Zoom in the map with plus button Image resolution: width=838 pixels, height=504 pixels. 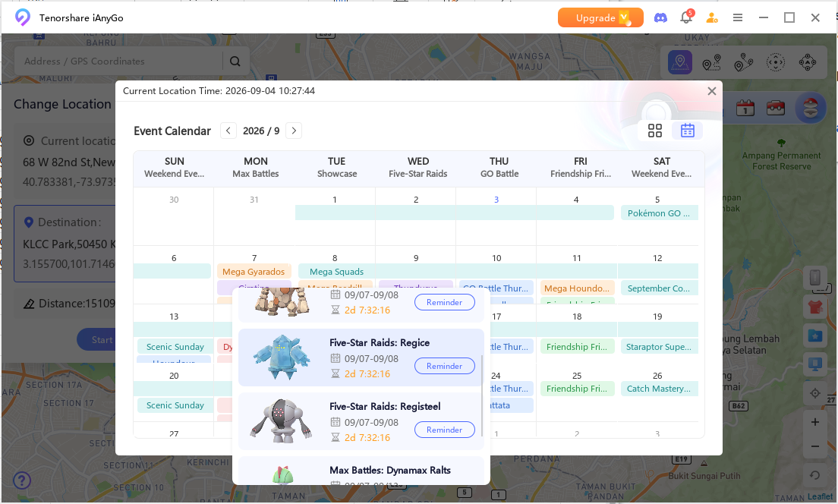click(815, 422)
